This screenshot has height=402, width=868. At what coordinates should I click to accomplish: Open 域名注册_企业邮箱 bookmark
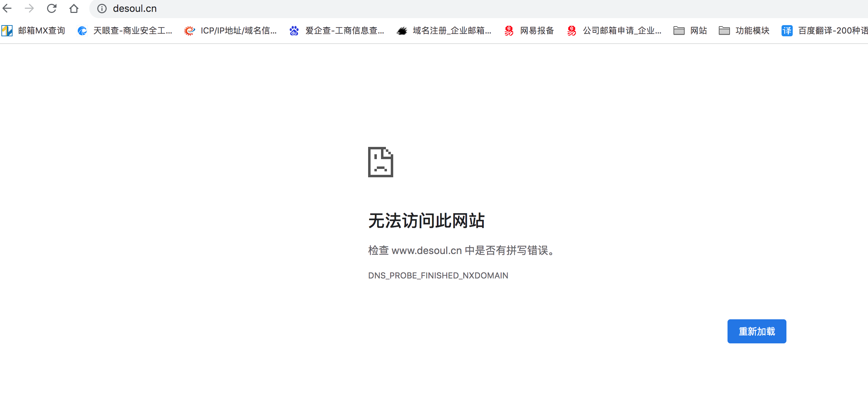pyautogui.click(x=444, y=31)
